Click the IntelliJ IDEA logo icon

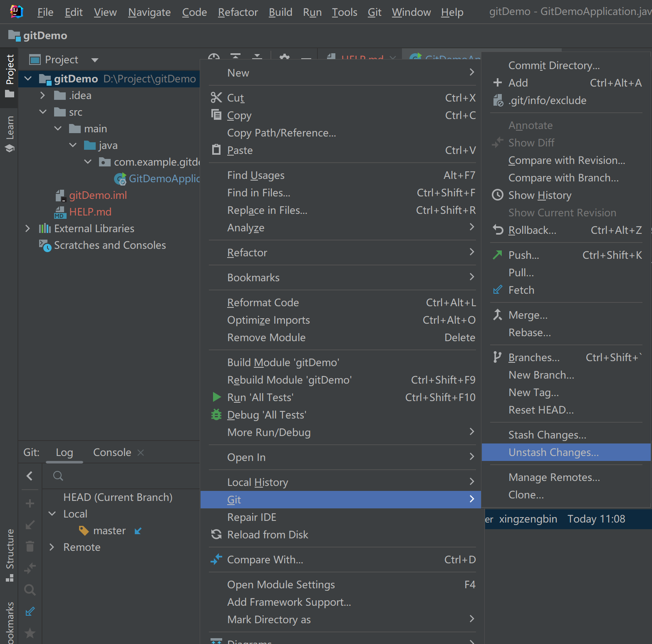tap(17, 12)
